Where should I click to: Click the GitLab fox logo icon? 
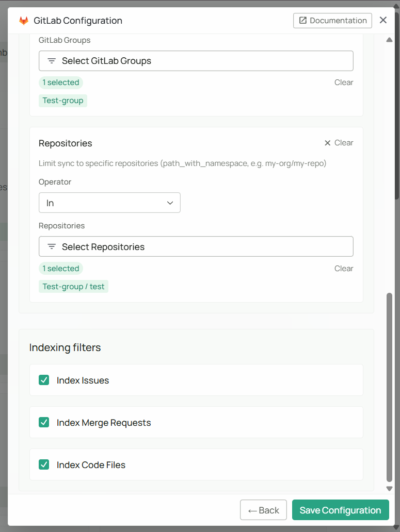[24, 21]
